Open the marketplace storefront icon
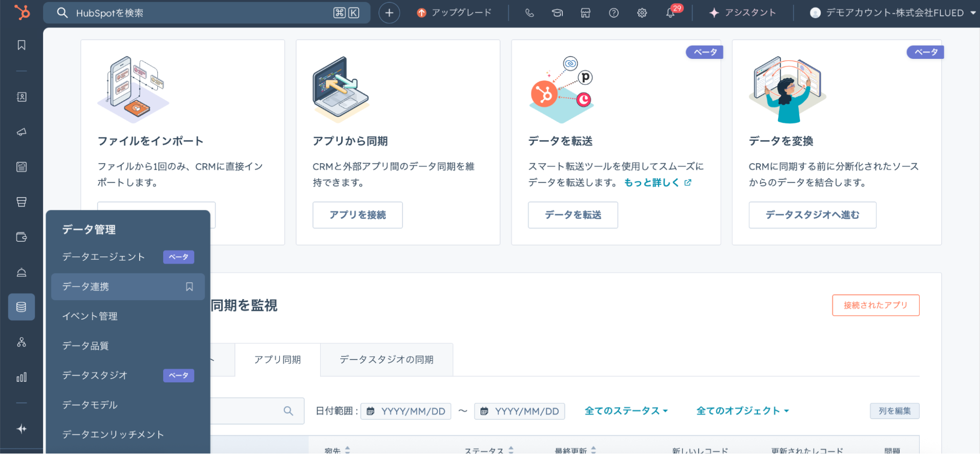Viewport: 980px width, 454px height. (x=585, y=13)
